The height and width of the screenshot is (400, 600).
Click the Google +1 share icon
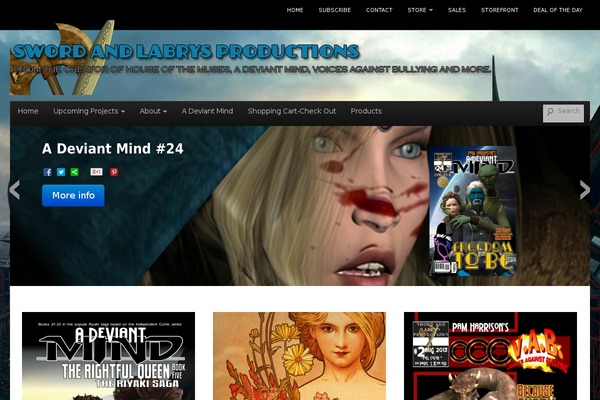tap(96, 172)
